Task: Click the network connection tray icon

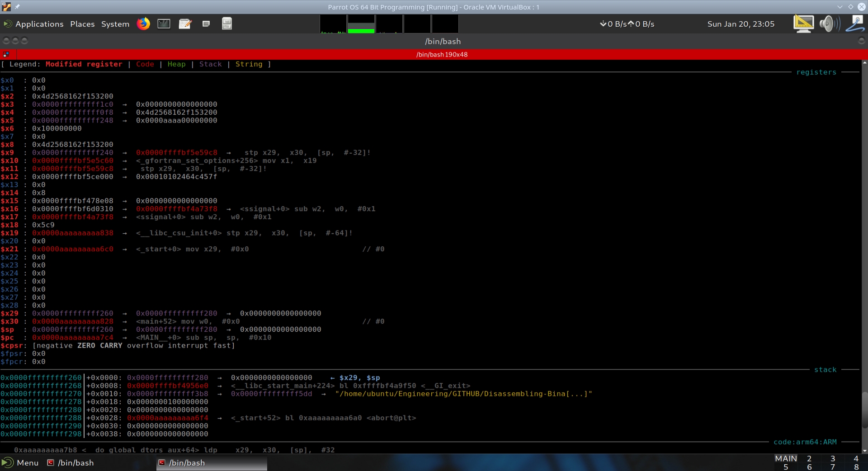Action: click(855, 24)
